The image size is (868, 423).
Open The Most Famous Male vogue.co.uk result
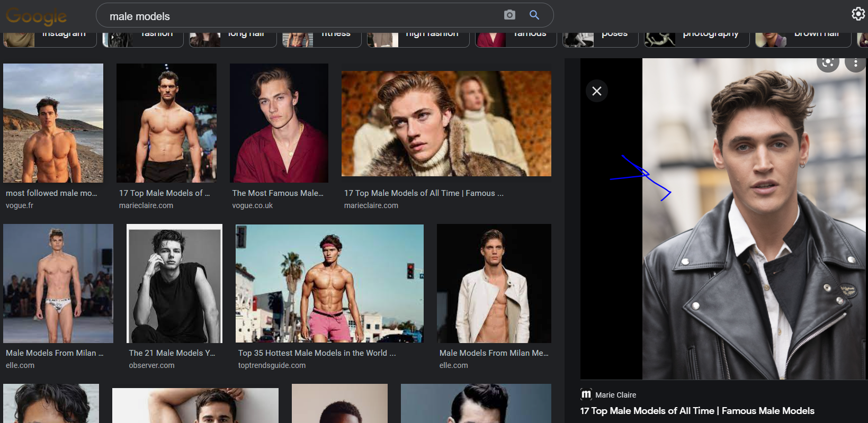pos(278,193)
